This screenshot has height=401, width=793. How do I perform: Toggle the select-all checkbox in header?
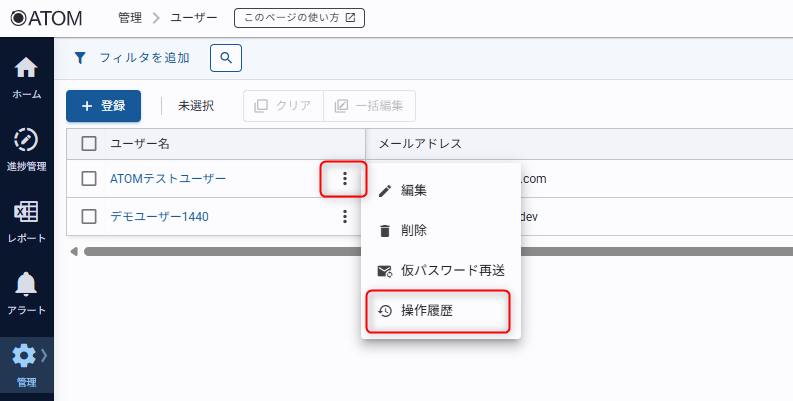89,143
